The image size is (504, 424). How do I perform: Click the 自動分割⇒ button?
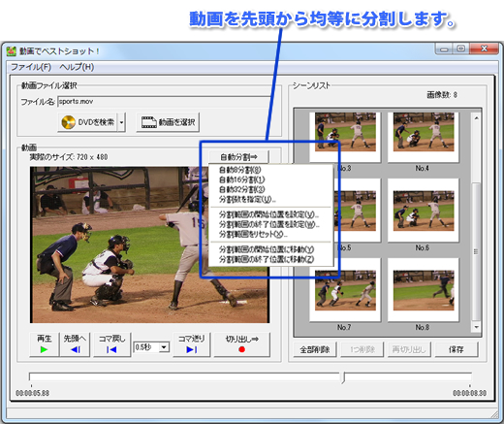pyautogui.click(x=238, y=157)
